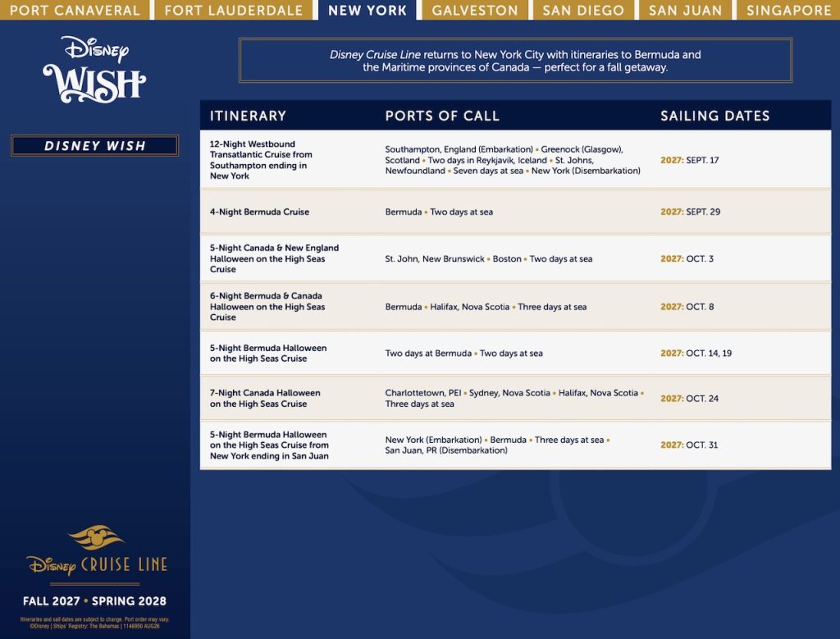Select the Disney Wish ship button
Screen dimensions: 840x639
point(95,146)
